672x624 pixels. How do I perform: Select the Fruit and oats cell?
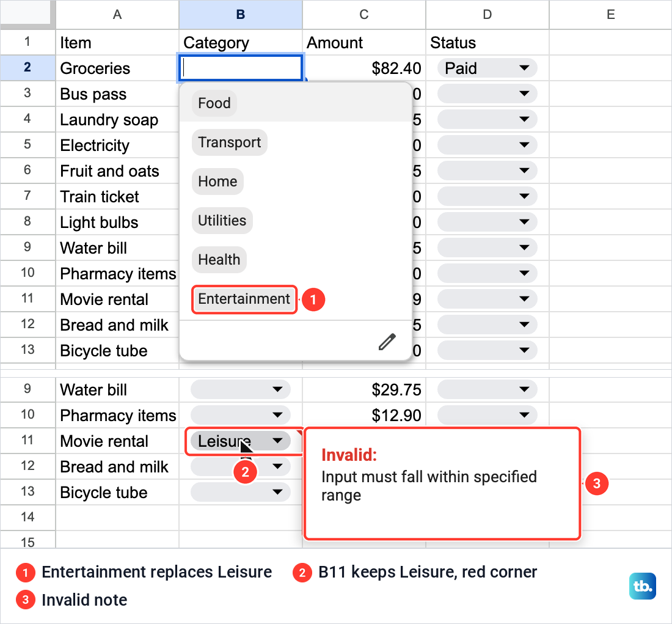coord(117,171)
